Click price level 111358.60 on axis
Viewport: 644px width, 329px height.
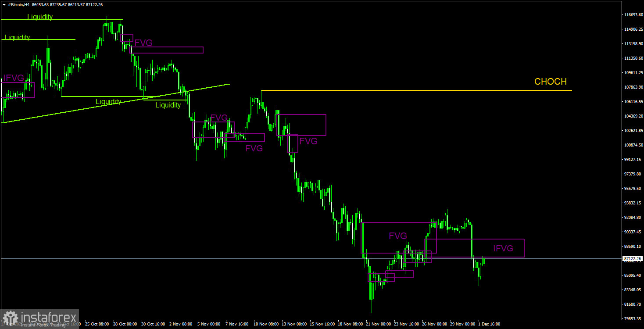(x=633, y=58)
